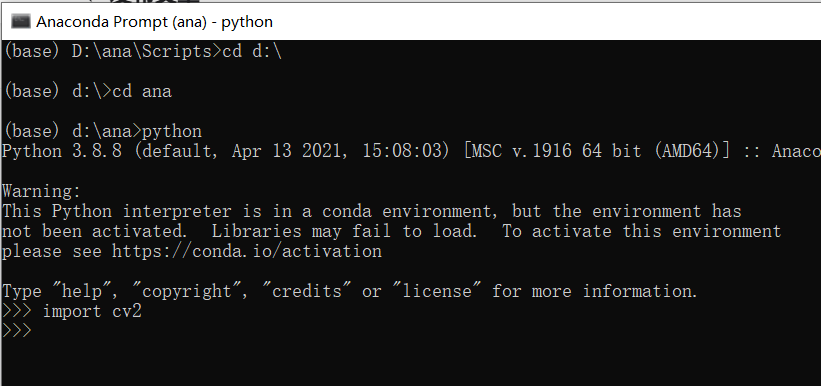The width and height of the screenshot is (821, 386).
Task: Click the "Anaconda Prompt (ana) - python" title text
Action: (x=154, y=22)
